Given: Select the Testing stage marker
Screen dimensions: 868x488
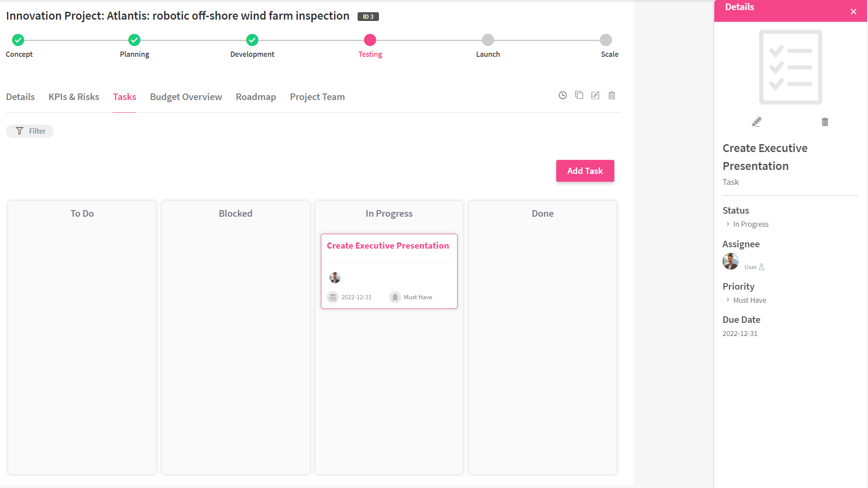Looking at the screenshot, I should click(370, 40).
